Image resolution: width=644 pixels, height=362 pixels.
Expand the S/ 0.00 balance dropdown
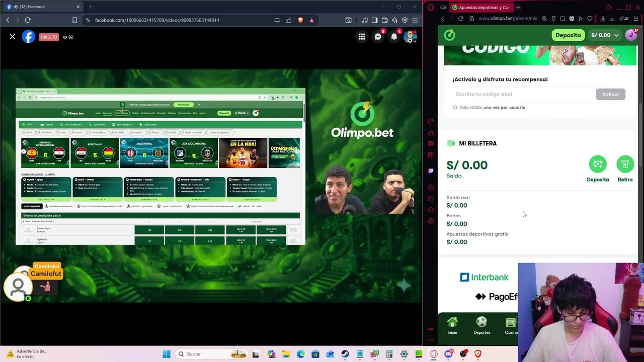pos(605,35)
